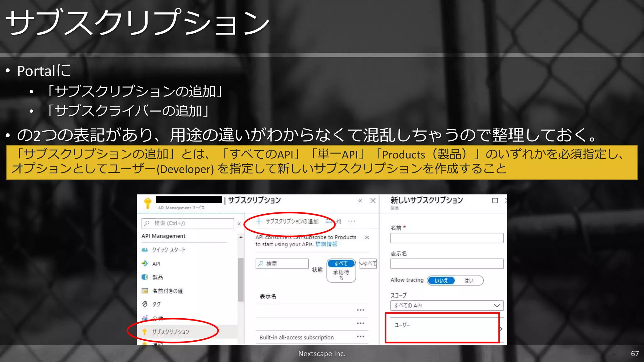This screenshot has height=362, width=644.
Task: Open the スコープ dropdown showing すべての API
Action: click(x=447, y=305)
